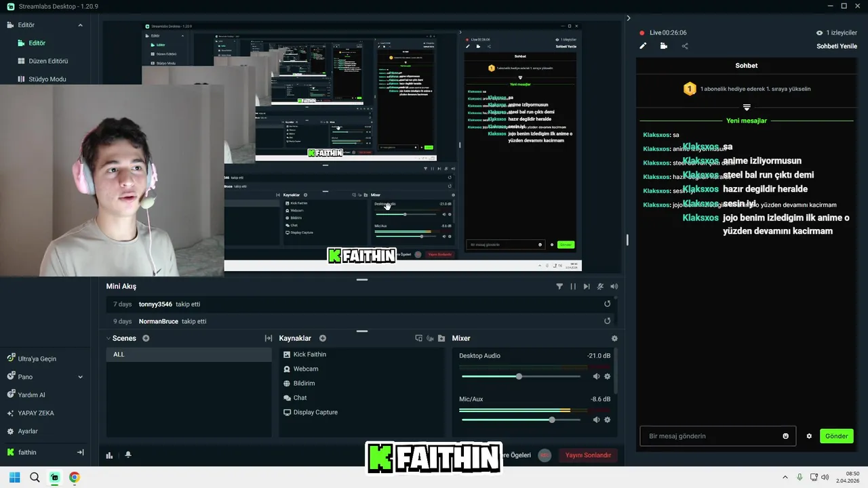Jump to Yeni mesajlar in chat
Image resolution: width=868 pixels, height=488 pixels.
[746, 121]
